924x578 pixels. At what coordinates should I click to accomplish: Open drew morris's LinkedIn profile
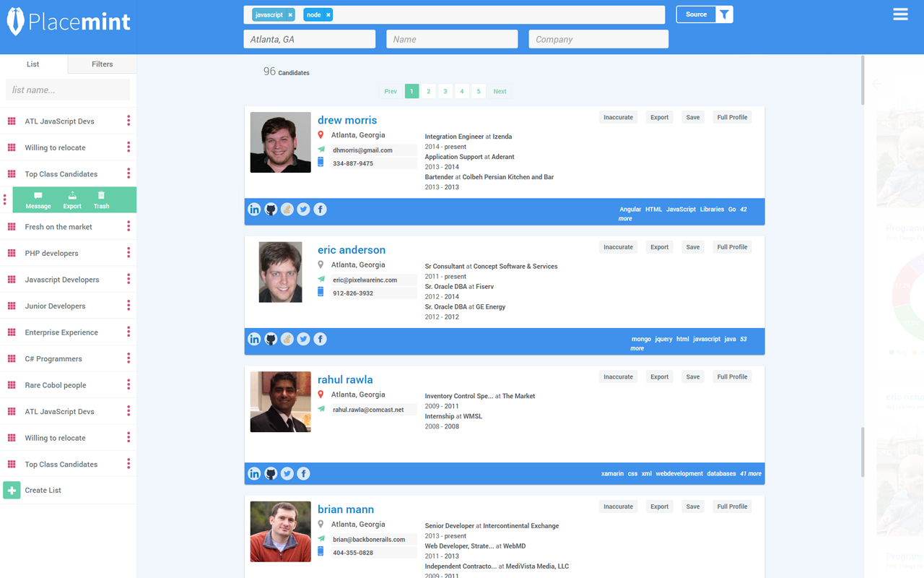[x=254, y=209]
